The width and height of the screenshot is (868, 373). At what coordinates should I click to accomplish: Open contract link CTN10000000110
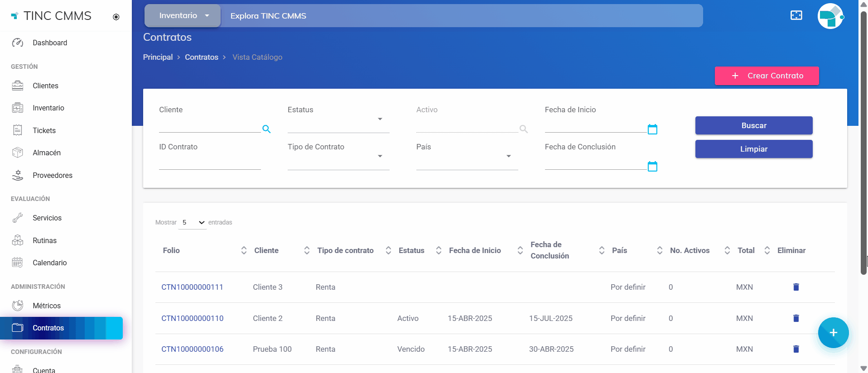click(193, 318)
